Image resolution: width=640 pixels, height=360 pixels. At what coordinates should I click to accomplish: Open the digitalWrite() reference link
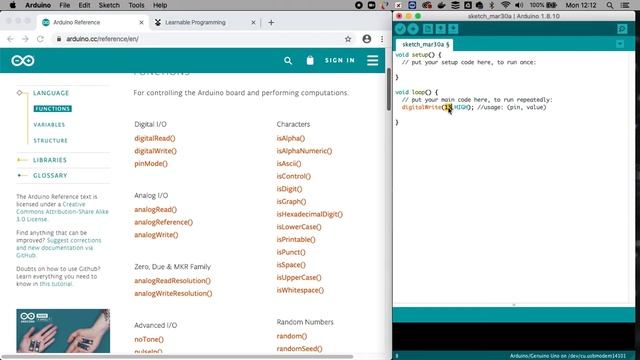point(156,151)
